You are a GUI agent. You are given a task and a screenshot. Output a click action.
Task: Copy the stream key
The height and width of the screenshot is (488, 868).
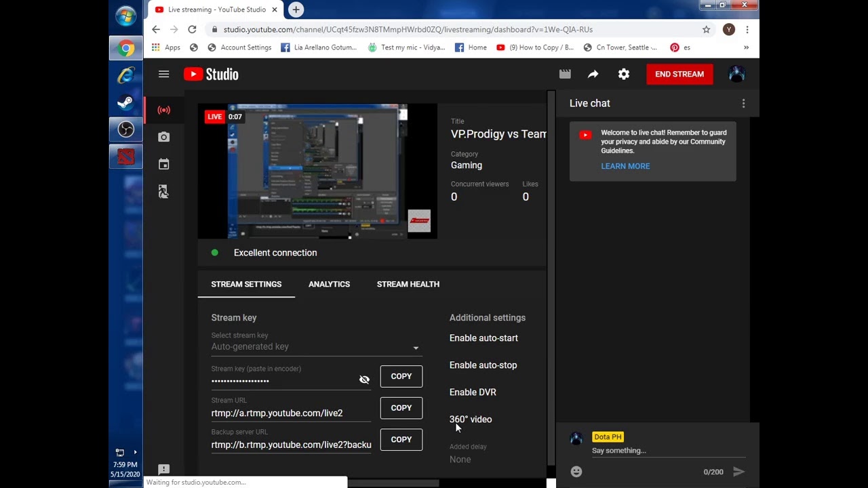(401, 376)
